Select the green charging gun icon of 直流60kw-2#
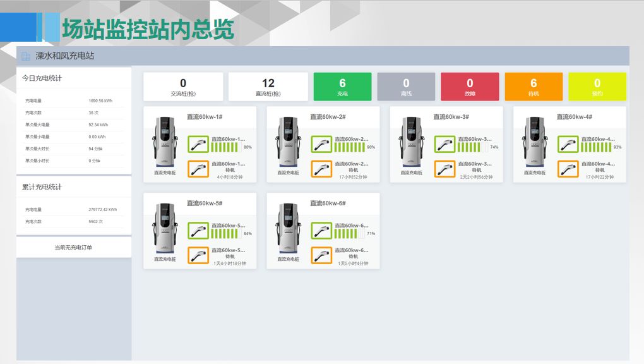This screenshot has width=644, height=364. [x=321, y=144]
